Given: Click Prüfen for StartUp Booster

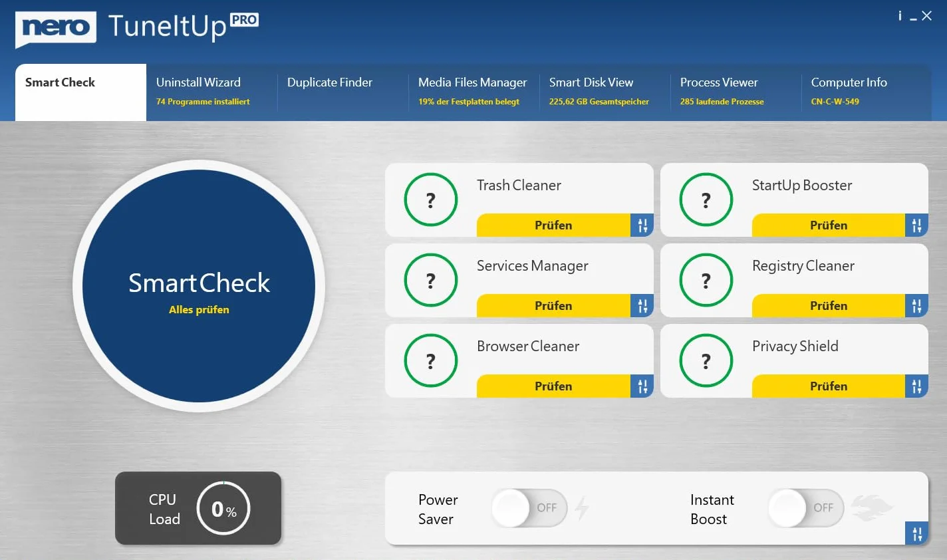Looking at the screenshot, I should 829,225.
